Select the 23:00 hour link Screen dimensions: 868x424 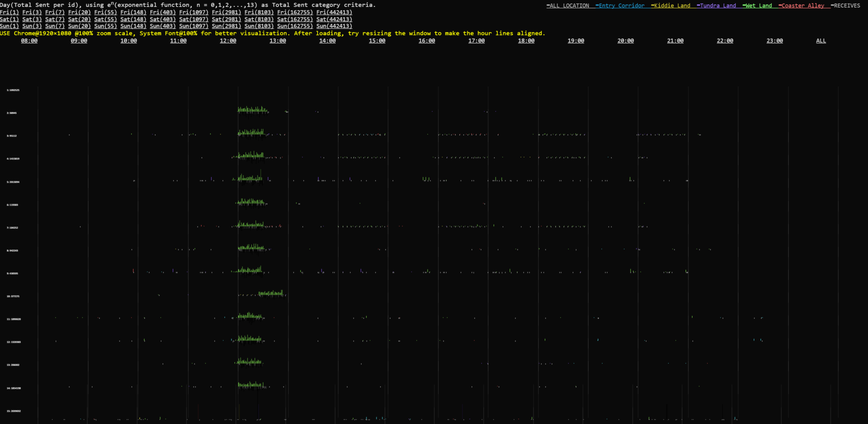[775, 41]
